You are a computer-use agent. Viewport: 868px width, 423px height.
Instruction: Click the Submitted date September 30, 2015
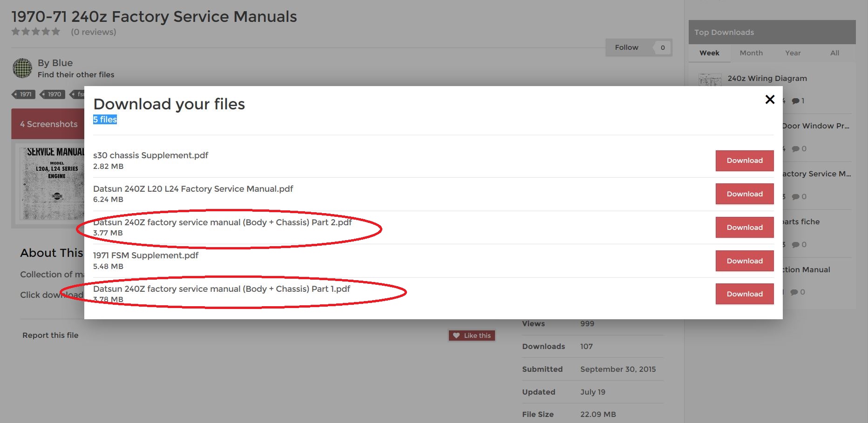[618, 369]
